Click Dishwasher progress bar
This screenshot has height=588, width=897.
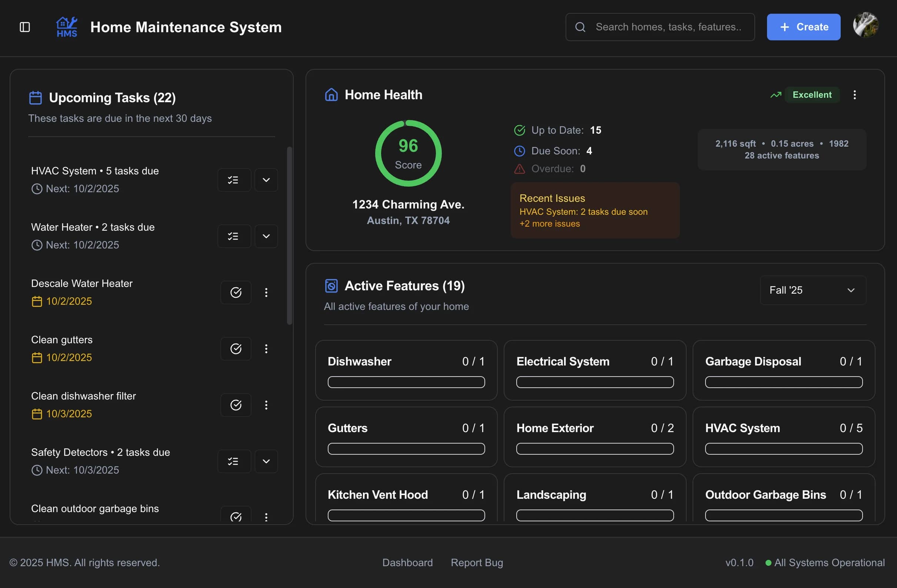pos(406,382)
